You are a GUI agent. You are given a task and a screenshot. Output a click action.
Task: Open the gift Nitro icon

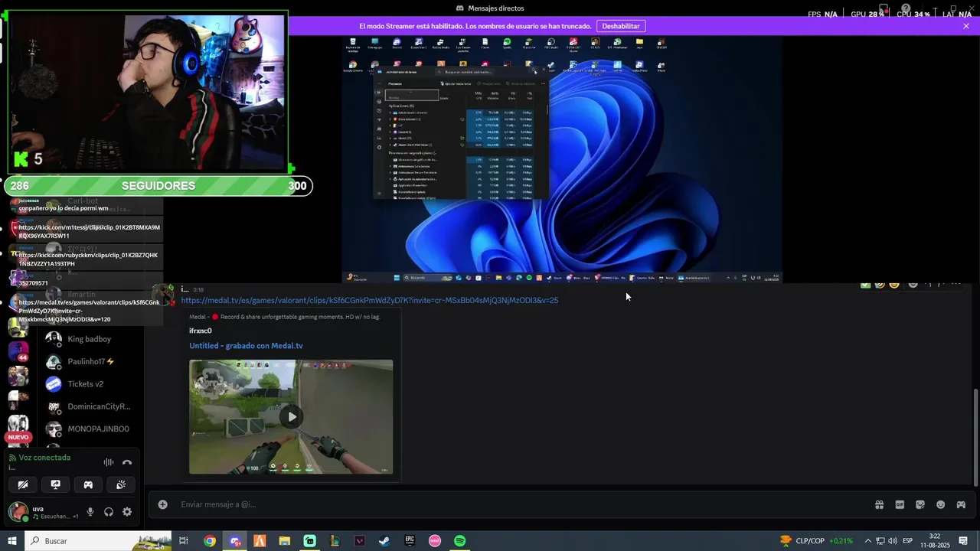879,504
